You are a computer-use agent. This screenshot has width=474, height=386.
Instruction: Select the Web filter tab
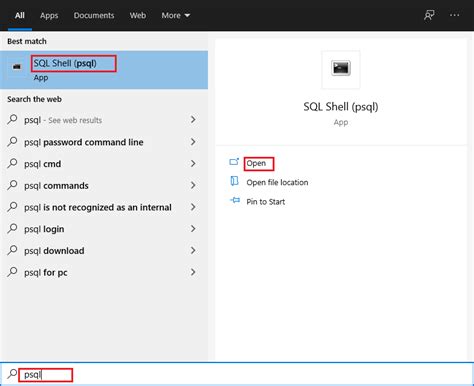(x=138, y=15)
